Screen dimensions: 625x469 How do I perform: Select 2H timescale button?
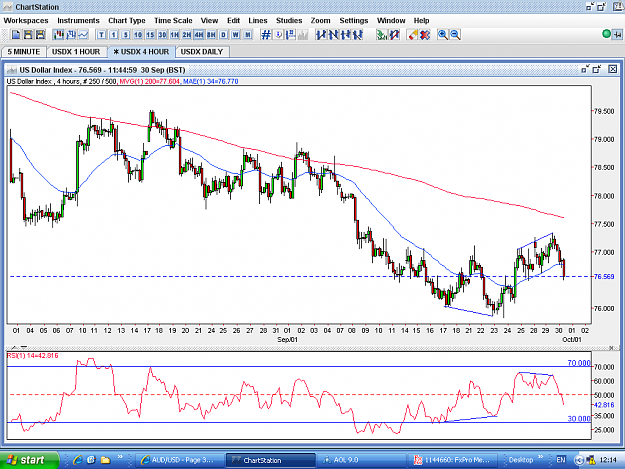point(187,35)
